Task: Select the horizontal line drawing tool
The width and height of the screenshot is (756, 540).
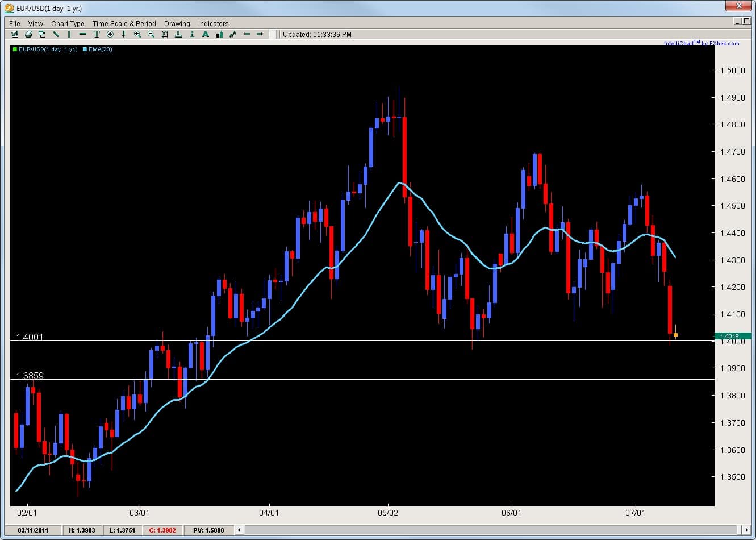Action: (83, 34)
